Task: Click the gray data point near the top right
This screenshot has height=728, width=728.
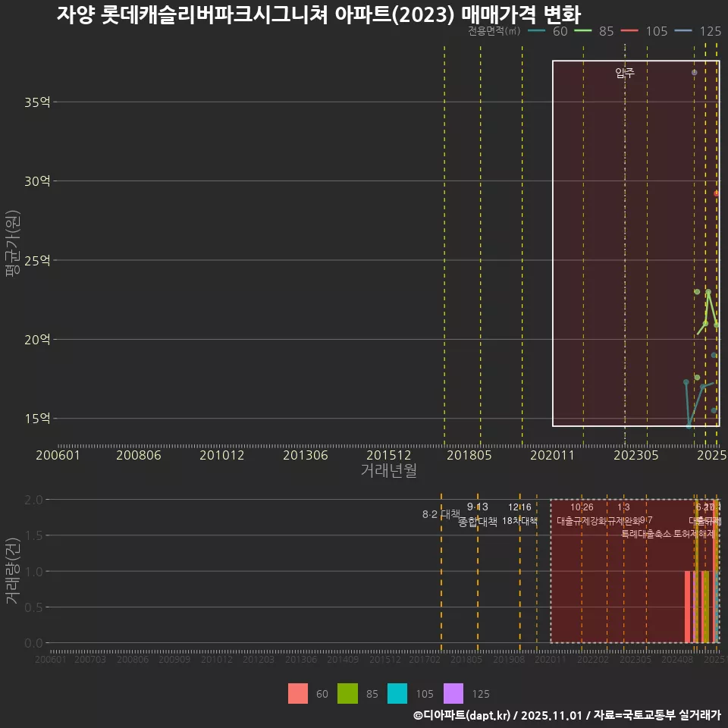Action: click(x=694, y=72)
